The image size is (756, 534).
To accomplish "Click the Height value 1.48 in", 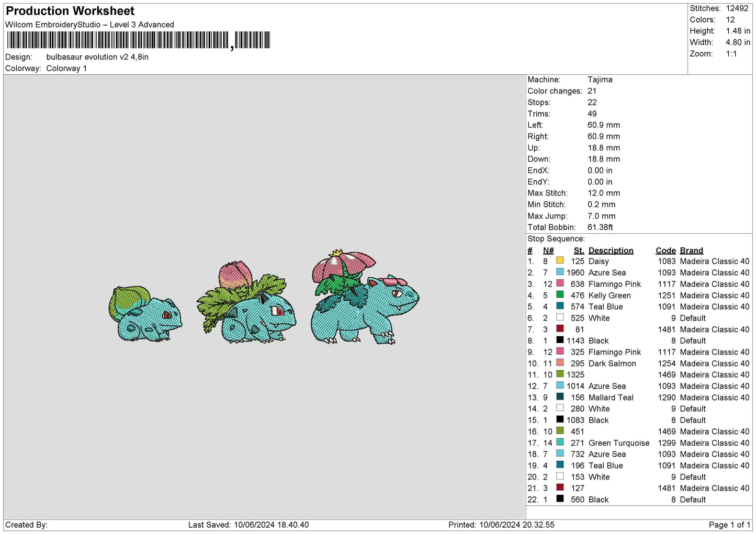I will point(738,31).
